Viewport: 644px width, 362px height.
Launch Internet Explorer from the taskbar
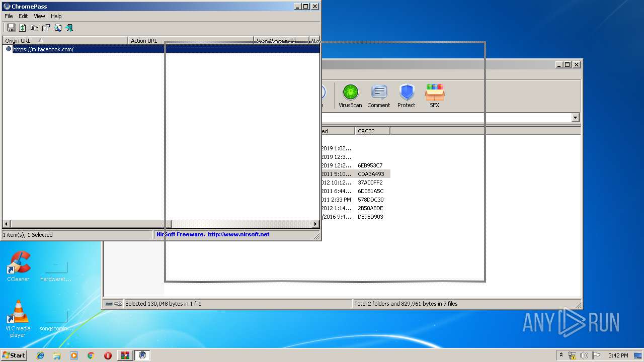[x=40, y=355]
